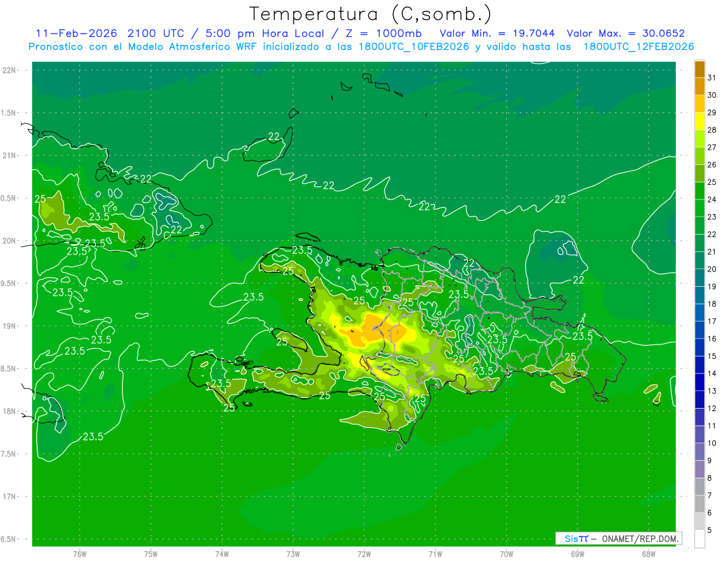Click the '69W' longitude axis label
Image resolution: width=728 pixels, height=562 pixels.
coord(578,554)
